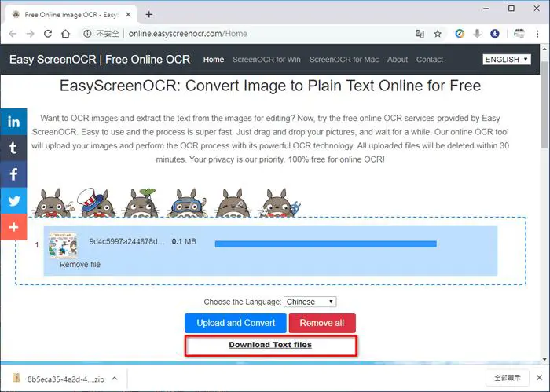Click the blue upload progress bar
550x392 pixels.
pyautogui.click(x=326, y=244)
